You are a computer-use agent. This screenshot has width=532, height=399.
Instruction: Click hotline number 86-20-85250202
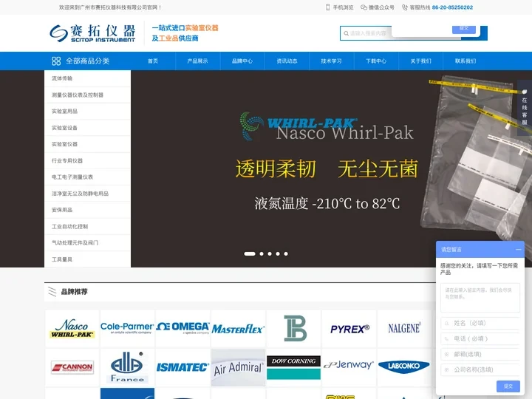[x=452, y=7]
